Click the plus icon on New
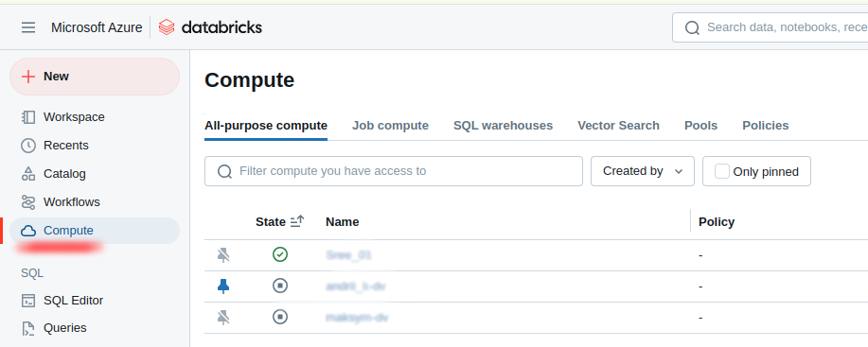 pos(28,77)
